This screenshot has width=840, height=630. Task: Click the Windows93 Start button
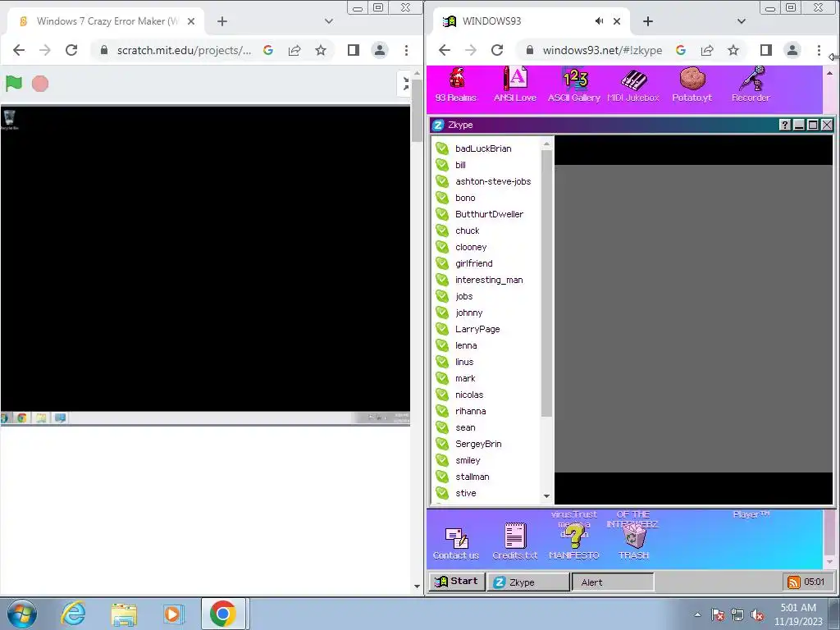[456, 582]
